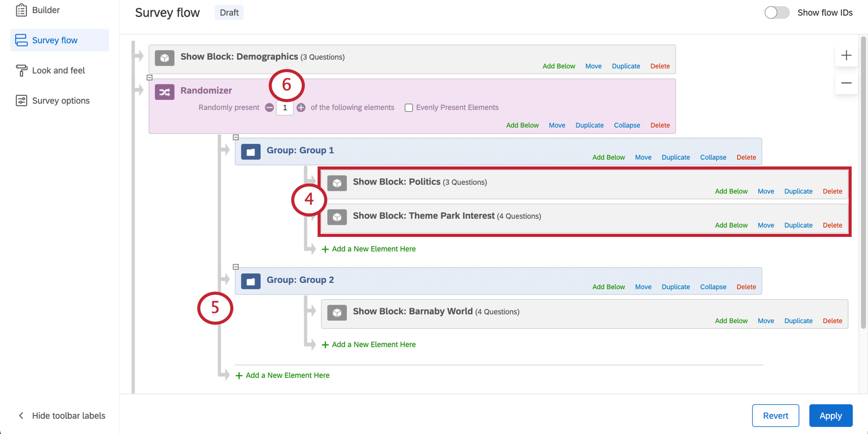Image resolution: width=868 pixels, height=434 pixels.
Task: Zoom in with the plus icon
Action: (846, 55)
